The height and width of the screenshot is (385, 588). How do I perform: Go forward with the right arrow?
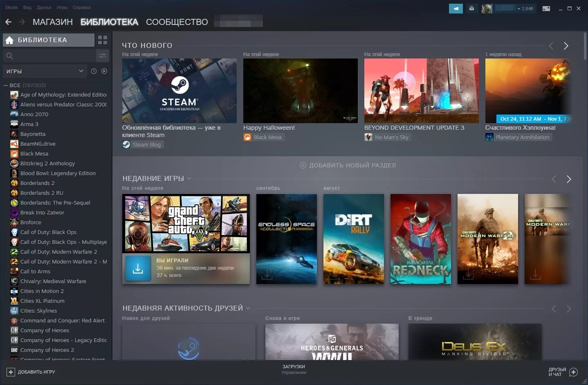coord(22,22)
